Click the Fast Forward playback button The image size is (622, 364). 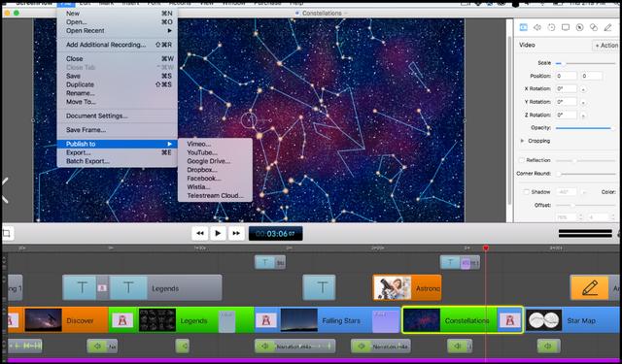click(236, 233)
